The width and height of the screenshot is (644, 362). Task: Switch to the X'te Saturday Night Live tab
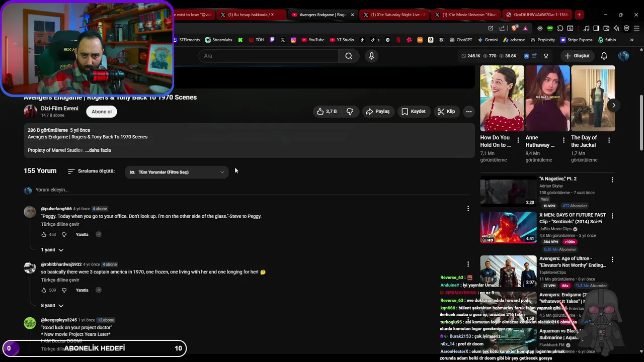click(x=395, y=15)
